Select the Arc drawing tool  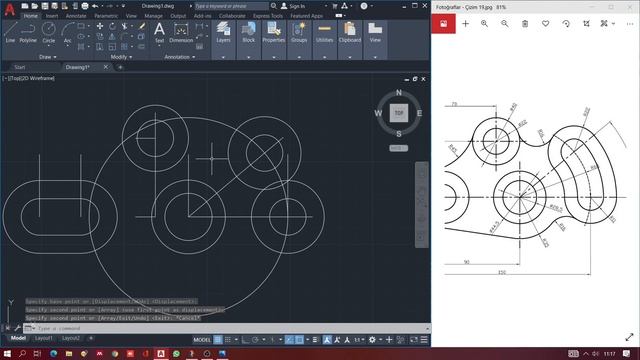click(67, 32)
